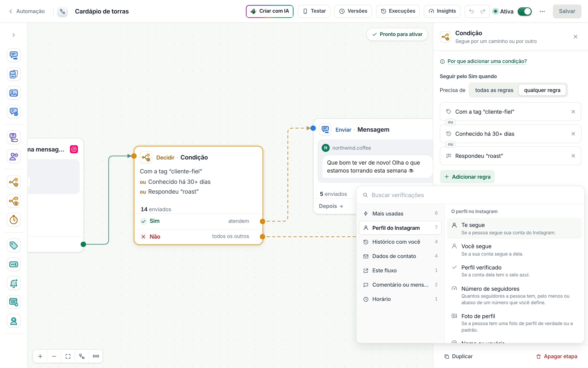Remove the 'cliente-fiel' tag rule

[573, 112]
